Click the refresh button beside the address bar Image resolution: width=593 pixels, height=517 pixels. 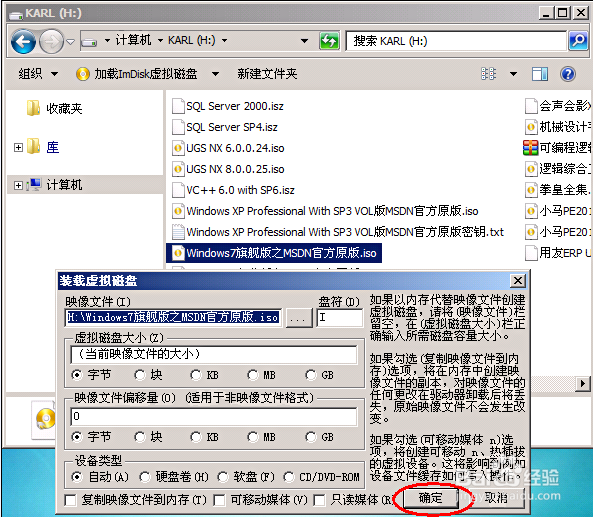329,41
